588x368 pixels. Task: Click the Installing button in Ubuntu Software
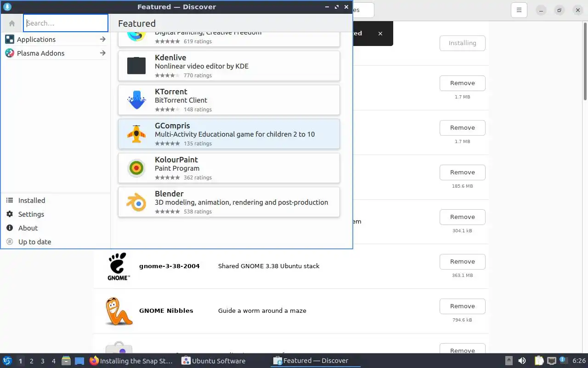(462, 43)
